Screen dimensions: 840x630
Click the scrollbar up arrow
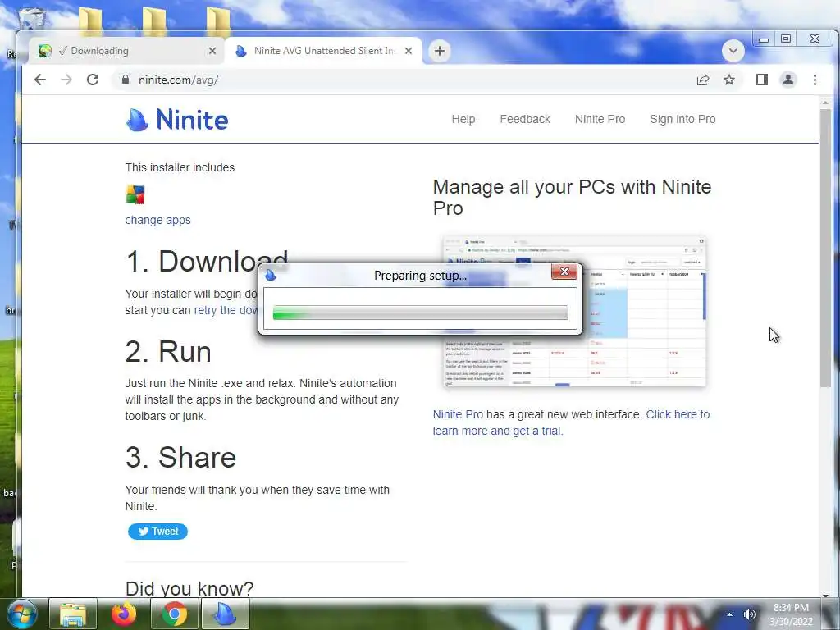[825, 103]
